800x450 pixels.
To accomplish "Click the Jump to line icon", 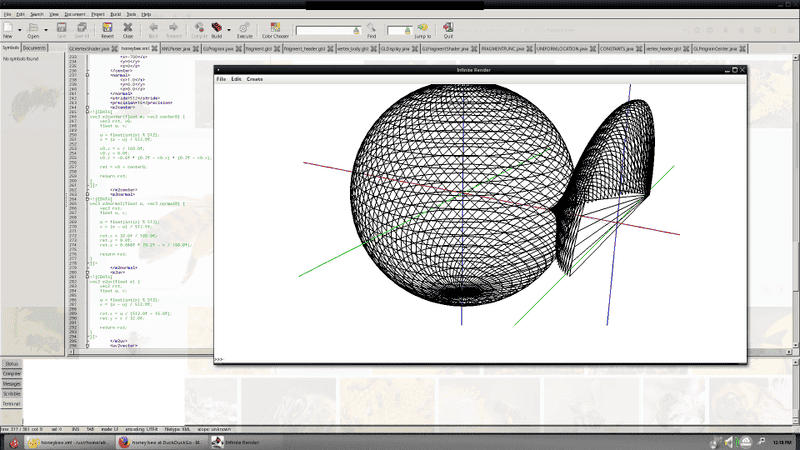I will (x=423, y=30).
